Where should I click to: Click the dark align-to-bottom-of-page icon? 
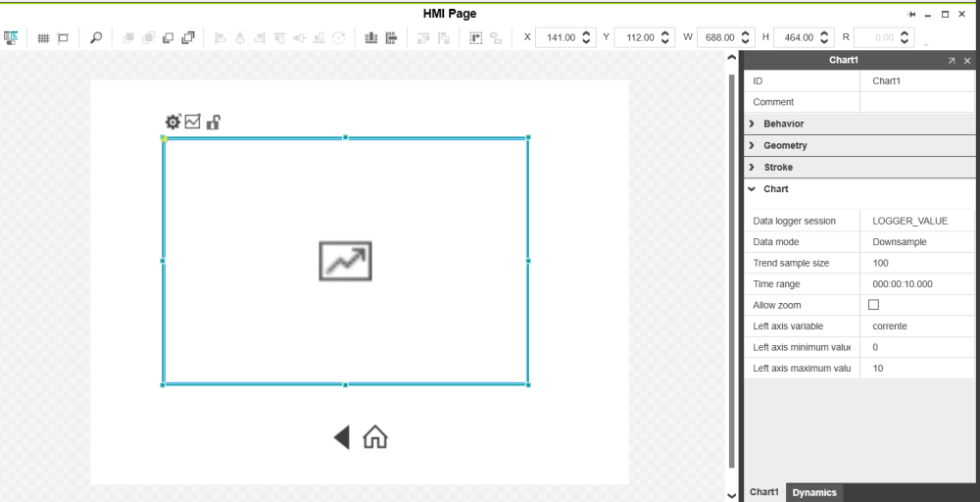tap(371, 38)
